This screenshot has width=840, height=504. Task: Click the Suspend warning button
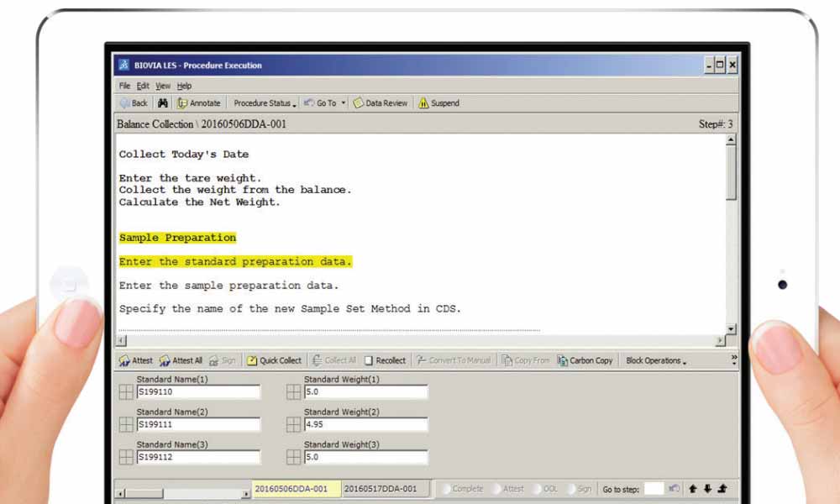tap(438, 102)
